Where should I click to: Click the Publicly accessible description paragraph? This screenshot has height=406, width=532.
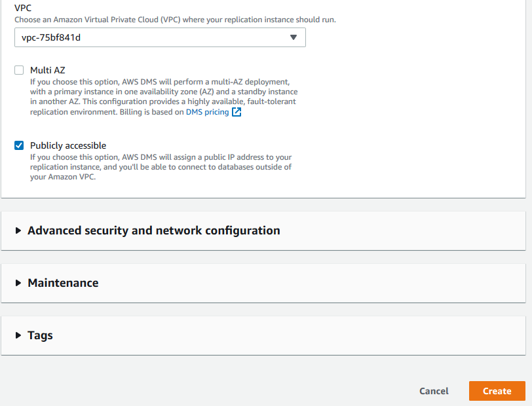click(x=161, y=167)
